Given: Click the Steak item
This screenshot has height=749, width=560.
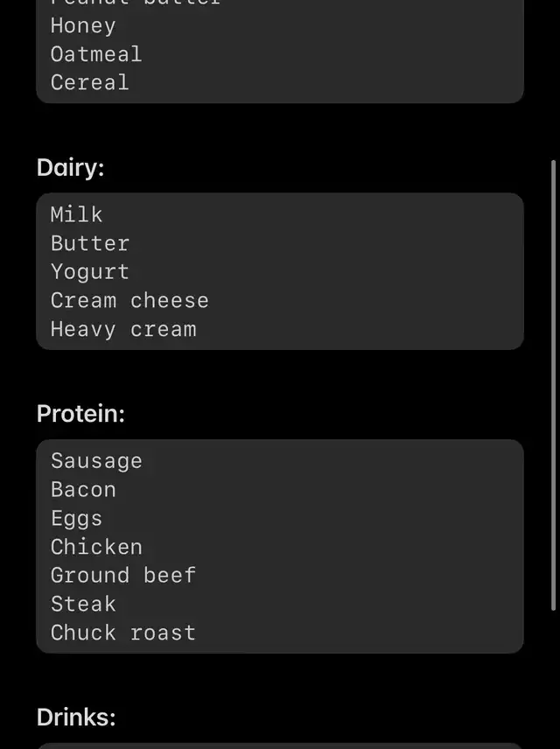Looking at the screenshot, I should [83, 605].
